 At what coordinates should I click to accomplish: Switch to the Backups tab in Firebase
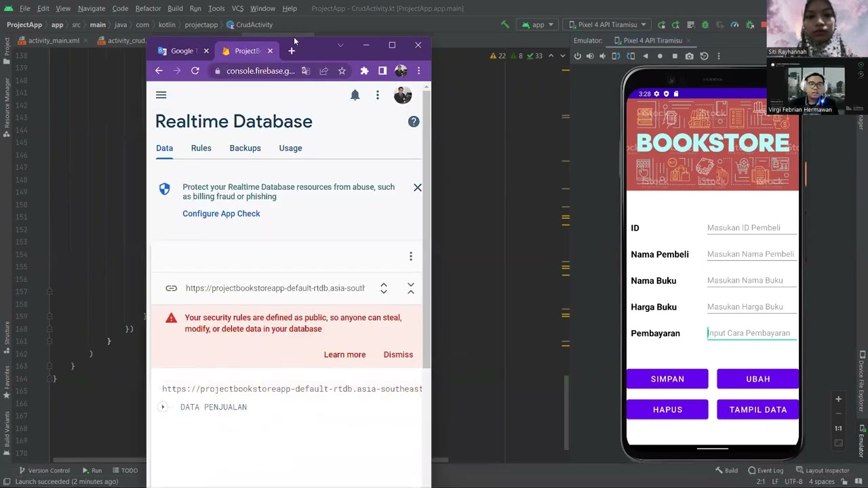coord(245,148)
